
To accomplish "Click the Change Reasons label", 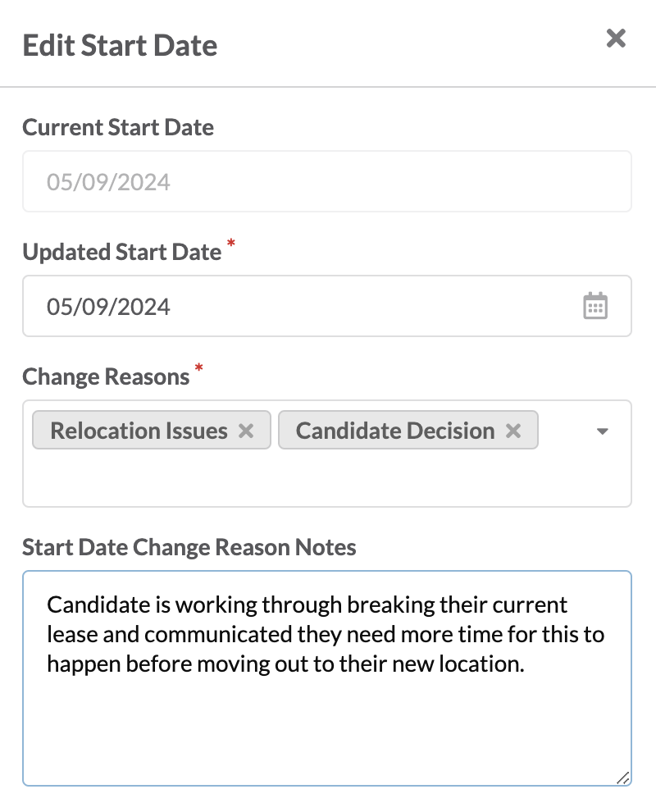I will pyautogui.click(x=106, y=376).
